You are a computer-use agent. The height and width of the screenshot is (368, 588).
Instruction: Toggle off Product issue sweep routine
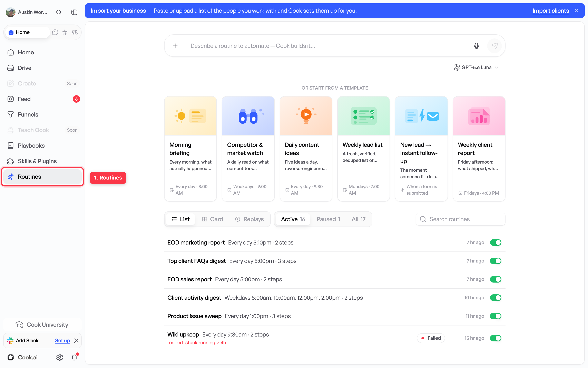pyautogui.click(x=496, y=316)
